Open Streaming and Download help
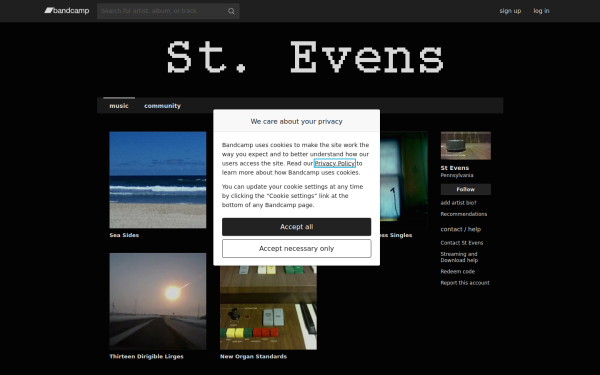Image resolution: width=600 pixels, height=375 pixels. tap(459, 257)
